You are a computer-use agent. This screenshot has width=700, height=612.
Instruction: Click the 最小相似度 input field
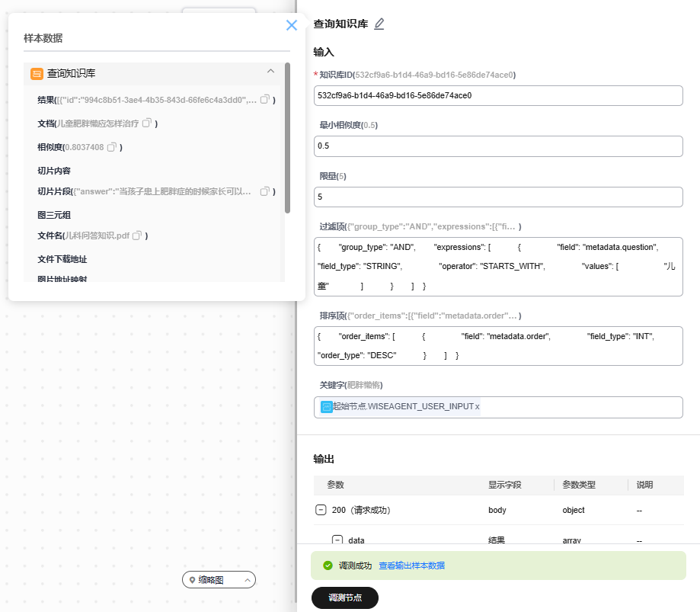(x=498, y=146)
